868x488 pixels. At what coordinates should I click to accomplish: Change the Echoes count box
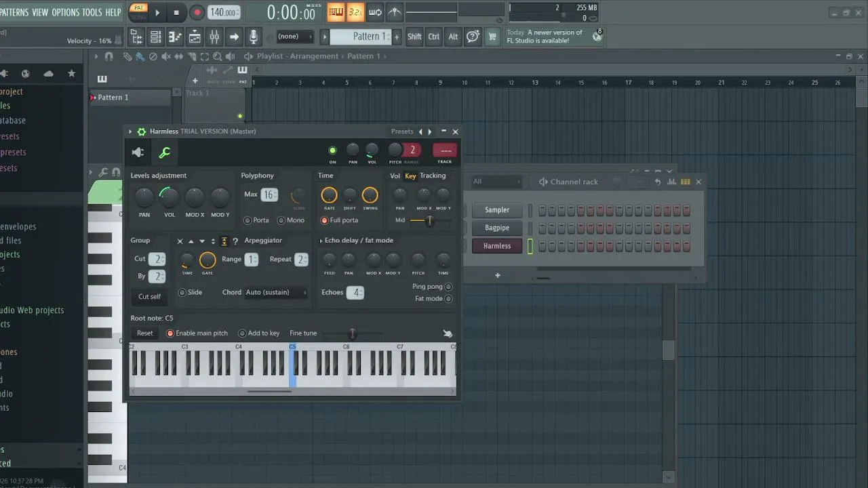[x=355, y=293]
